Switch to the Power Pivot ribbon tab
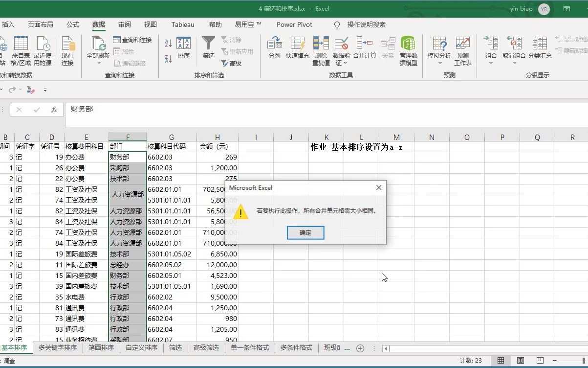The image size is (588, 368). (294, 24)
